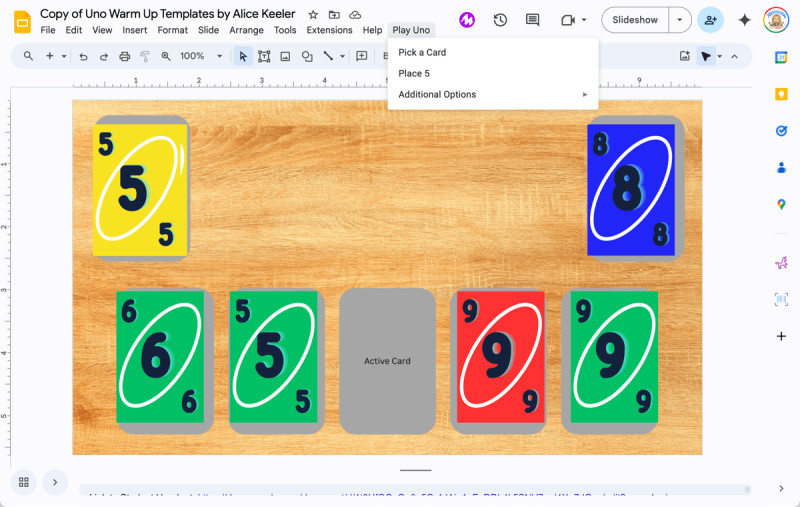Undo the last action
This screenshot has height=507, width=800.
pos(83,56)
